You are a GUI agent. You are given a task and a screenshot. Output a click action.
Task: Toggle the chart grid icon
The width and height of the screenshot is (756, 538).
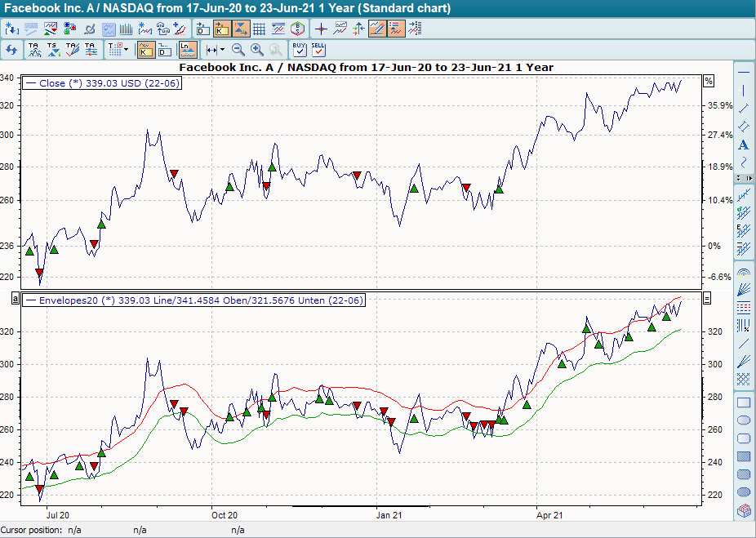tap(260, 29)
